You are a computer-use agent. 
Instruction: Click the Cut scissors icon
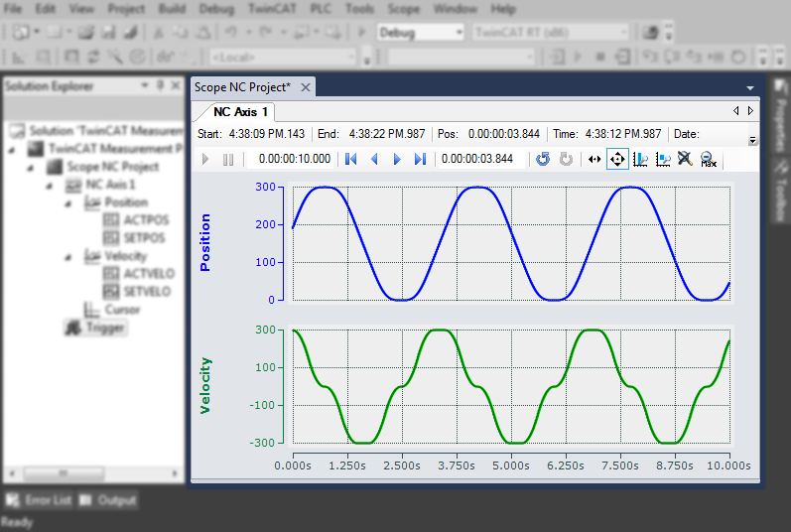click(158, 33)
